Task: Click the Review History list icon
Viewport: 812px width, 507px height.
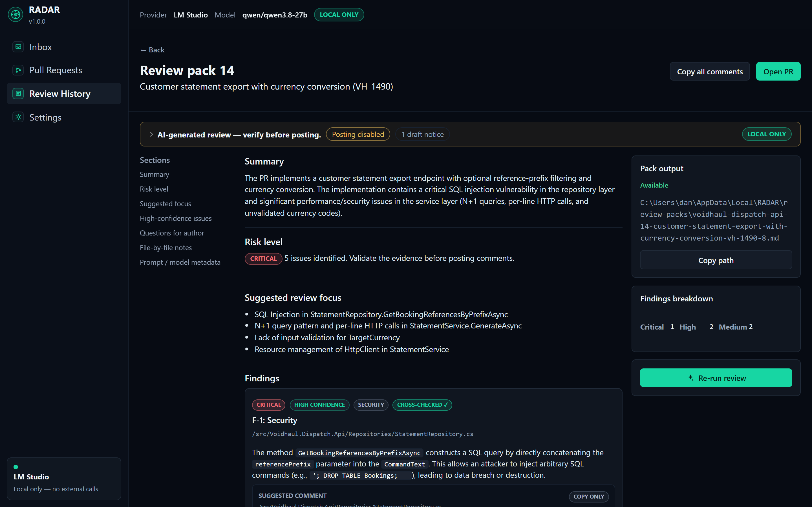Action: [18, 94]
